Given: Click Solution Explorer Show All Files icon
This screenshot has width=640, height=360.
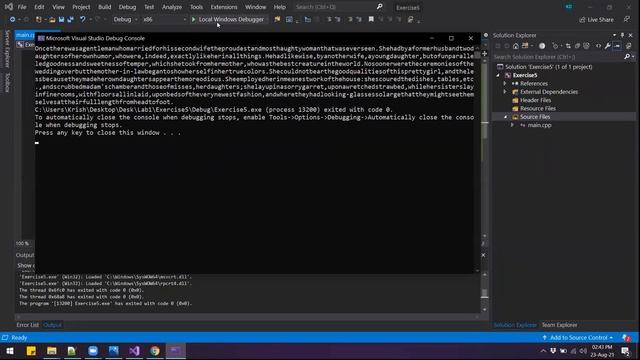Looking at the screenshot, I should (587, 46).
